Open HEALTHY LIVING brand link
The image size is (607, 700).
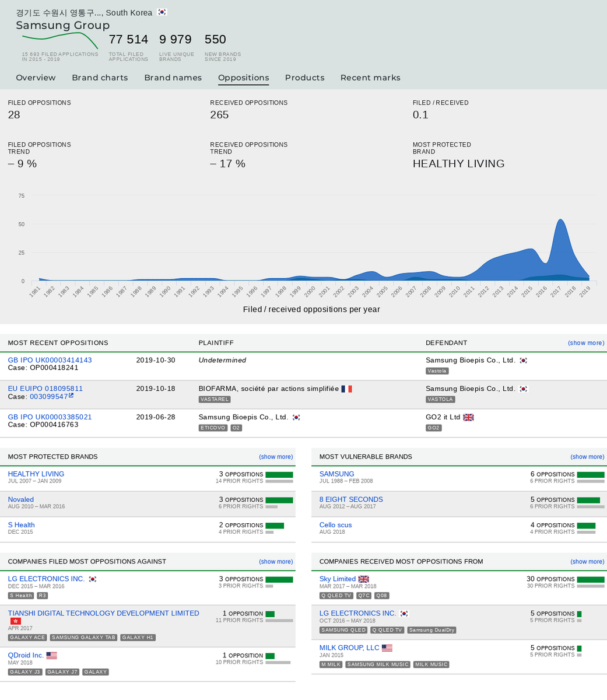(36, 474)
